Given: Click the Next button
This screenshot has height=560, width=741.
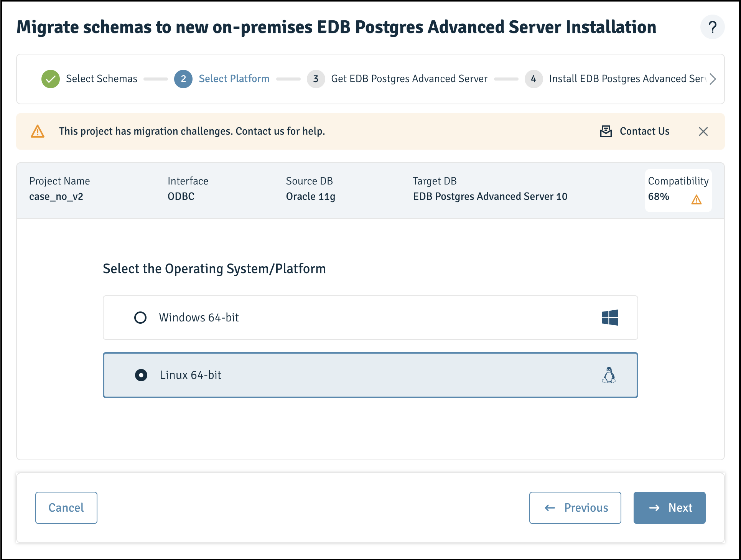Looking at the screenshot, I should 669,508.
